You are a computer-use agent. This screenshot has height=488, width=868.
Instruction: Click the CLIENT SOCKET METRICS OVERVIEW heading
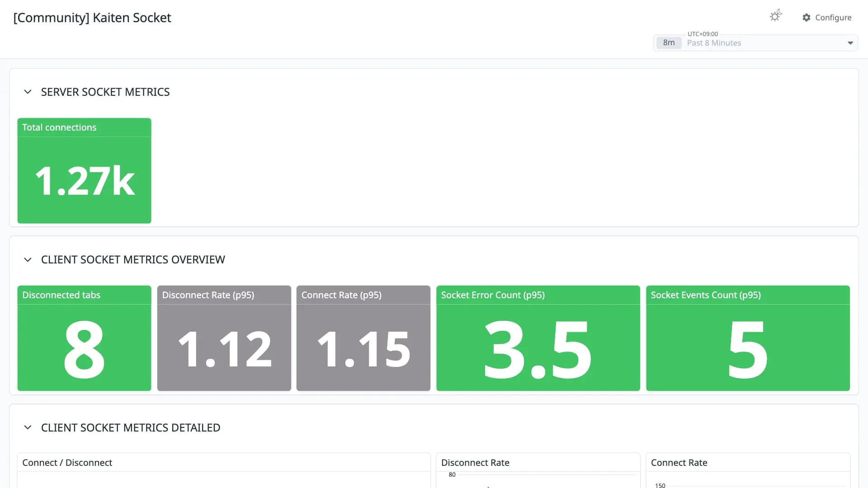133,260
